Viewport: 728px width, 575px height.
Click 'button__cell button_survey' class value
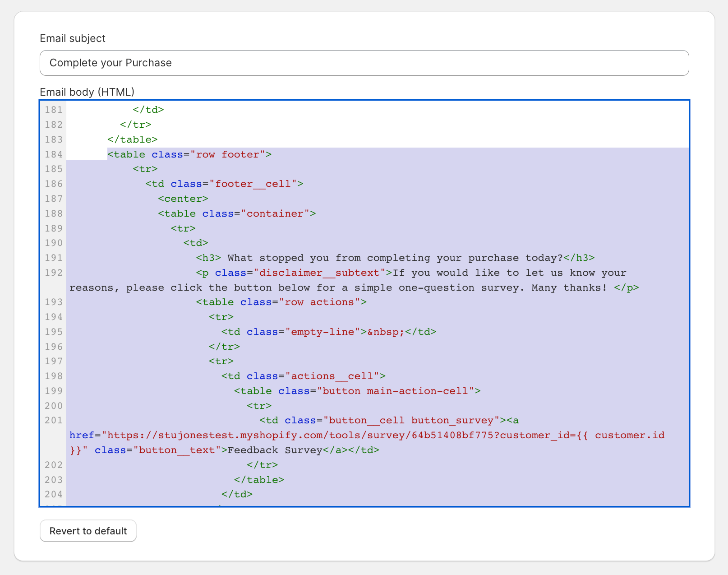(411, 420)
